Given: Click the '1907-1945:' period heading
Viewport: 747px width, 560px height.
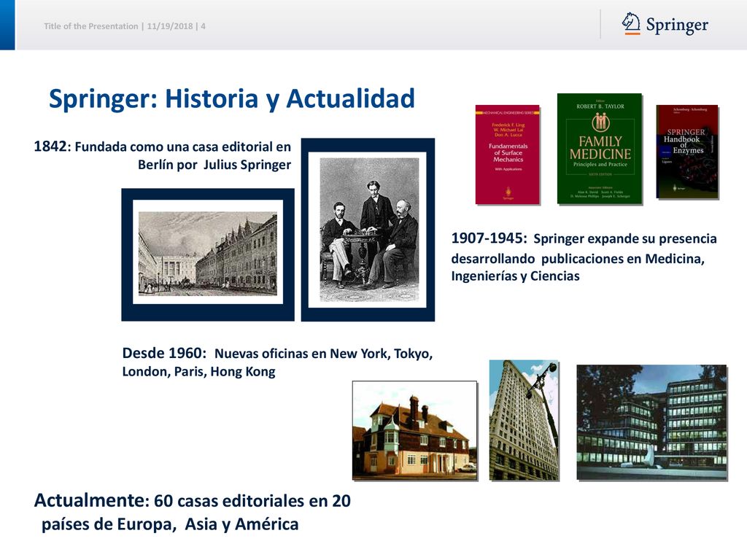Looking at the screenshot, I should tap(489, 238).
